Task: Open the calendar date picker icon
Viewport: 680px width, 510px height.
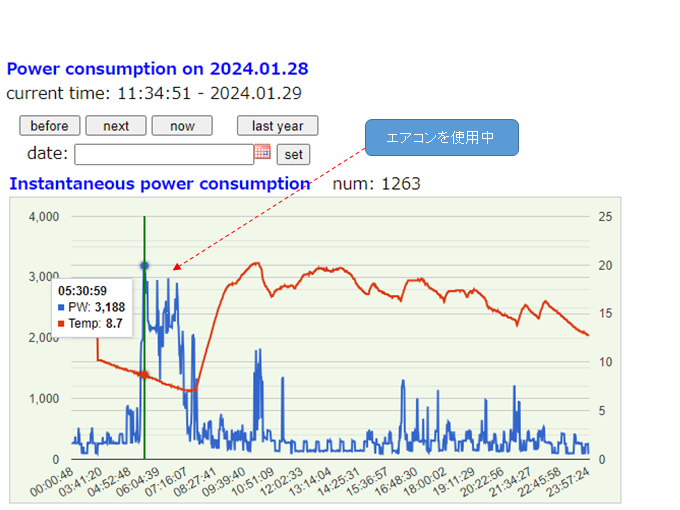Action: point(263,153)
